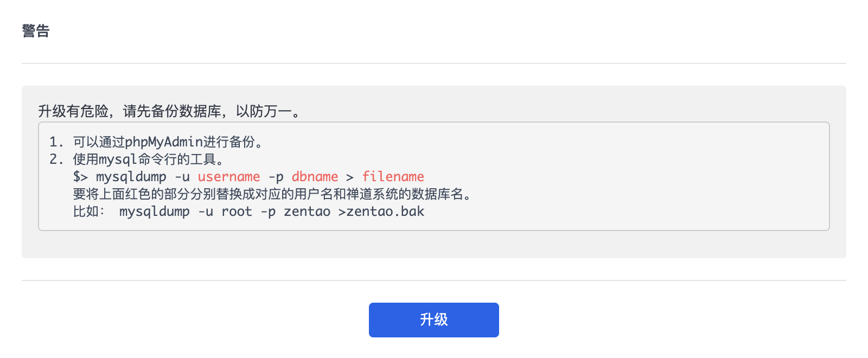Click the 升级有危险 warning sentence
868x358 pixels.
click(x=169, y=111)
